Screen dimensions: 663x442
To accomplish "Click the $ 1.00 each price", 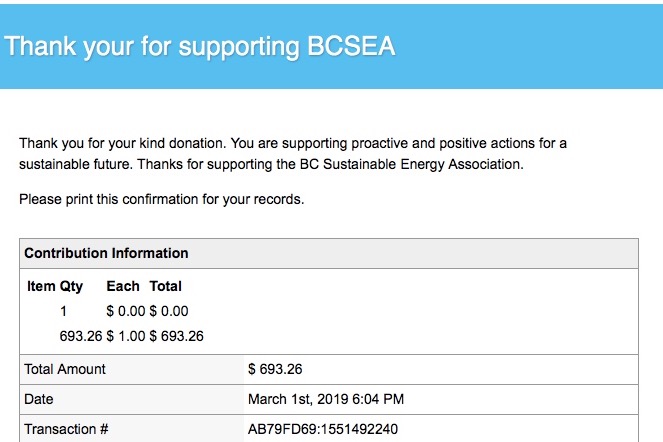I will [126, 336].
